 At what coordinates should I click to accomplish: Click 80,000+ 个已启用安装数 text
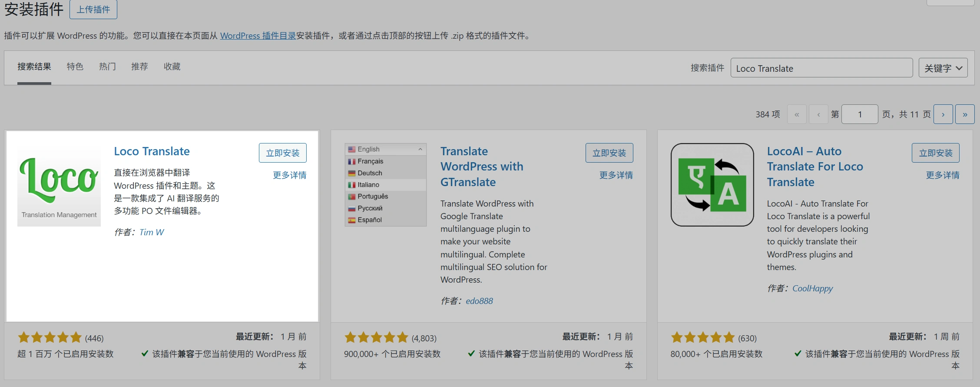[716, 354]
